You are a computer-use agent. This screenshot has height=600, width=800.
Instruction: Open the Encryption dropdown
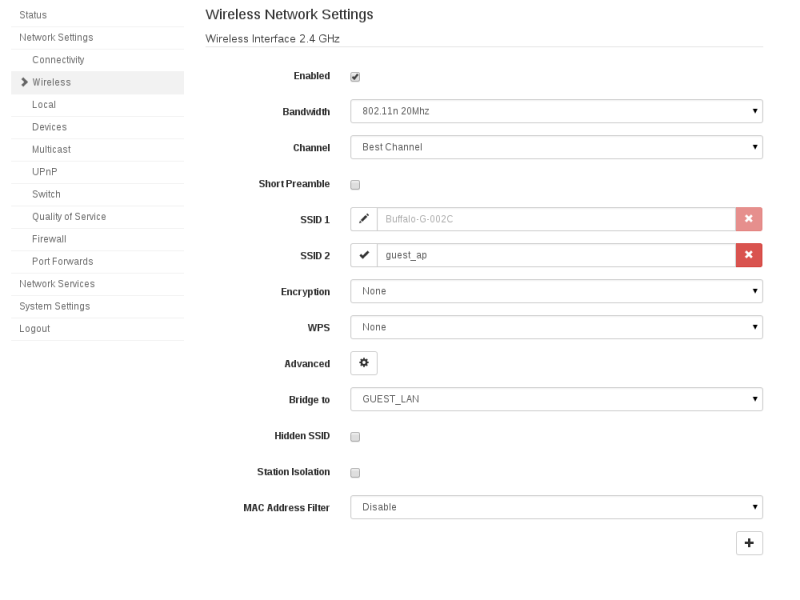point(556,291)
